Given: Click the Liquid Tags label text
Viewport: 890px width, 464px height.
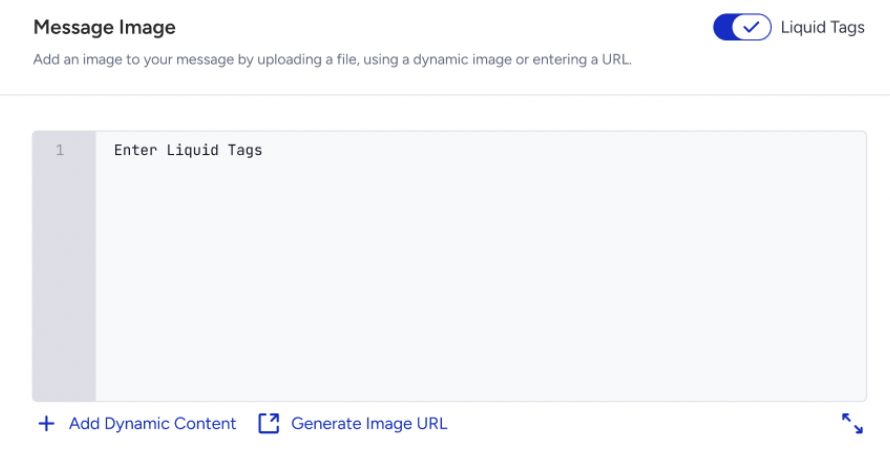Looking at the screenshot, I should point(822,27).
